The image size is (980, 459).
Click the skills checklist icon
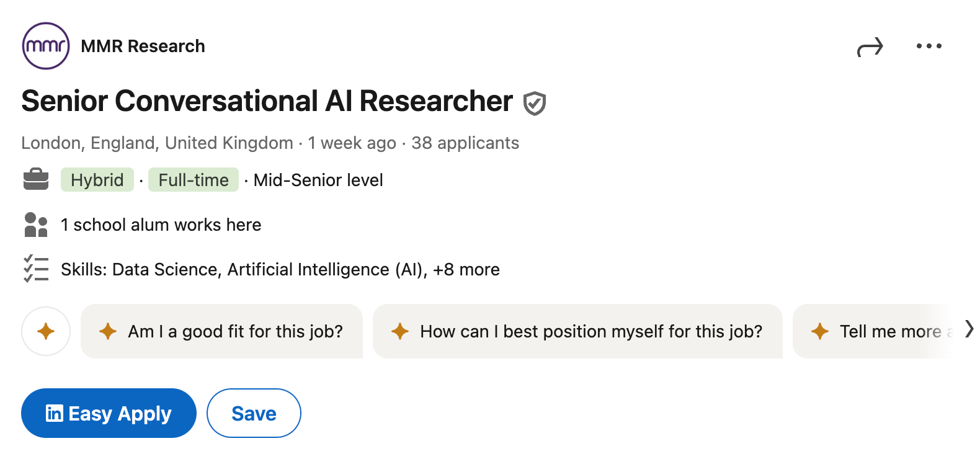tap(35, 269)
